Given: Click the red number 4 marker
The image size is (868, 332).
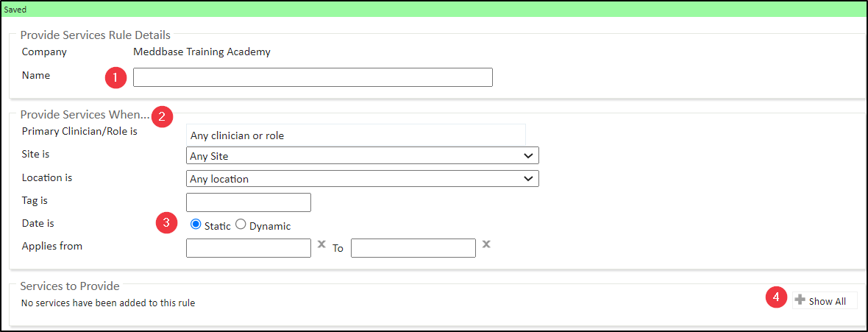Looking at the screenshot, I should coord(776,297).
